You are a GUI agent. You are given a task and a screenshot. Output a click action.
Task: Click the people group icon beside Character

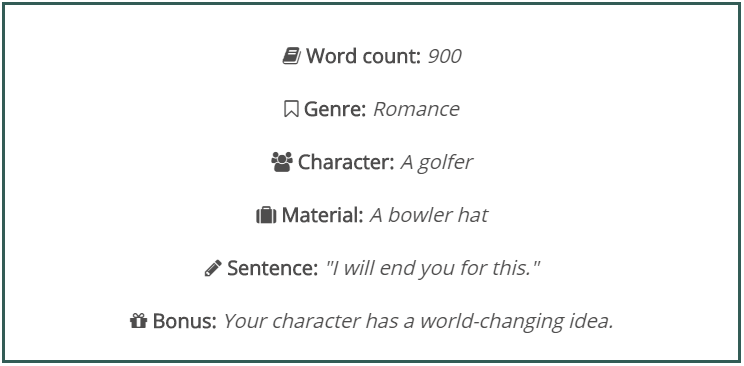[x=282, y=162]
